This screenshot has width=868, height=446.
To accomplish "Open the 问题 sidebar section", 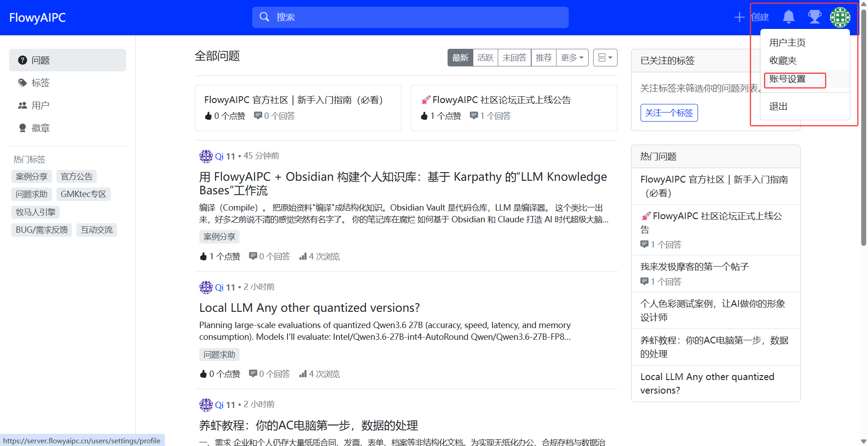I will 67,60.
